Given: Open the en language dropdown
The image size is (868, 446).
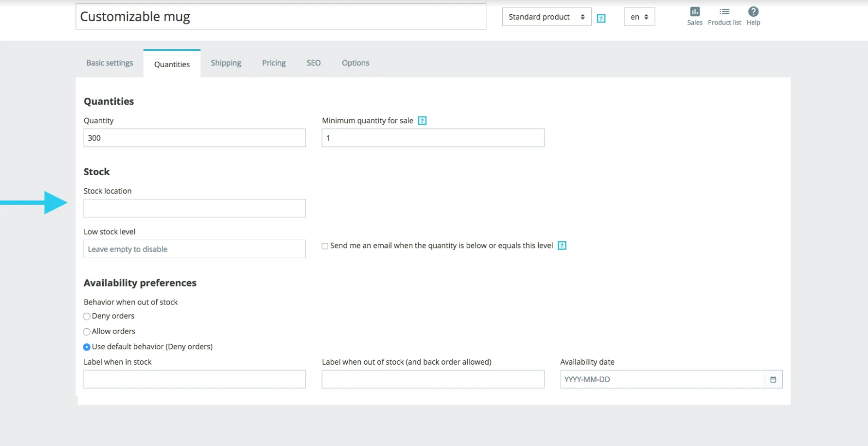Looking at the screenshot, I should click(x=639, y=17).
